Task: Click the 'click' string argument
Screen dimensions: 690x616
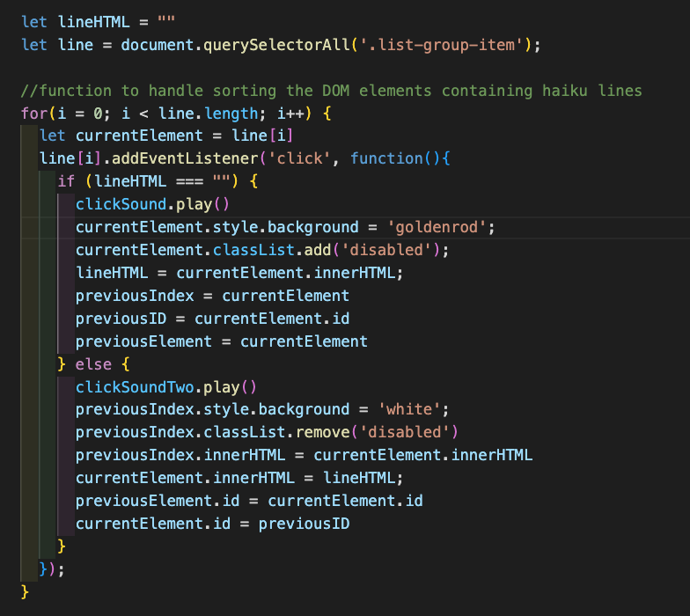Action: pos(299,158)
